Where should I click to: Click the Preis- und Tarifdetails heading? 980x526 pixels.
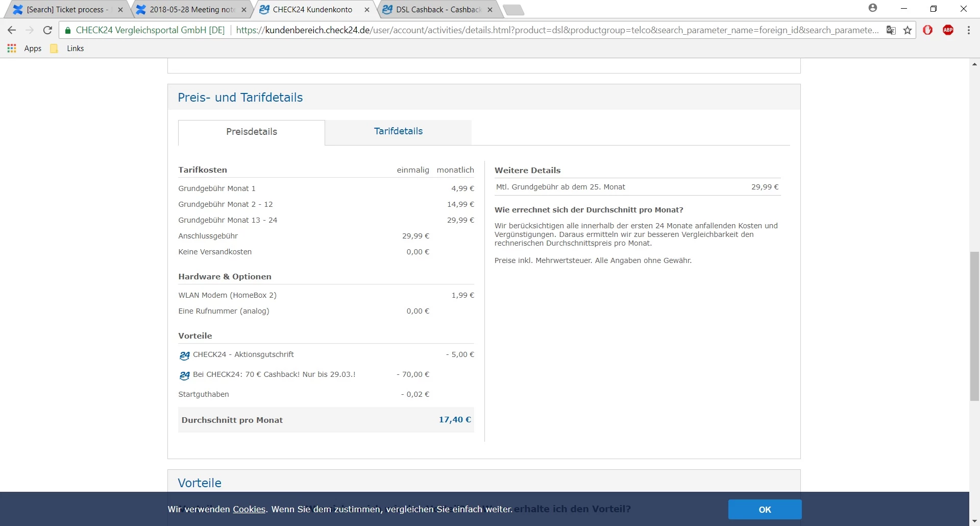click(x=240, y=98)
